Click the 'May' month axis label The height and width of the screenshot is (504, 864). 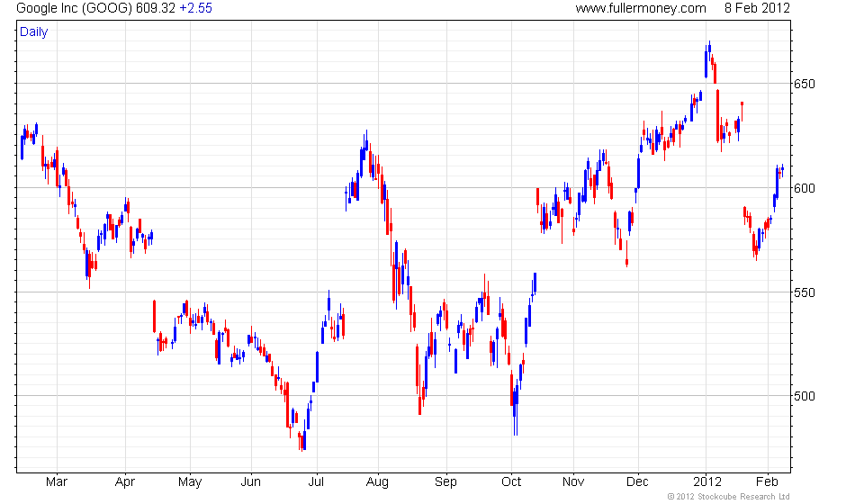coord(190,482)
